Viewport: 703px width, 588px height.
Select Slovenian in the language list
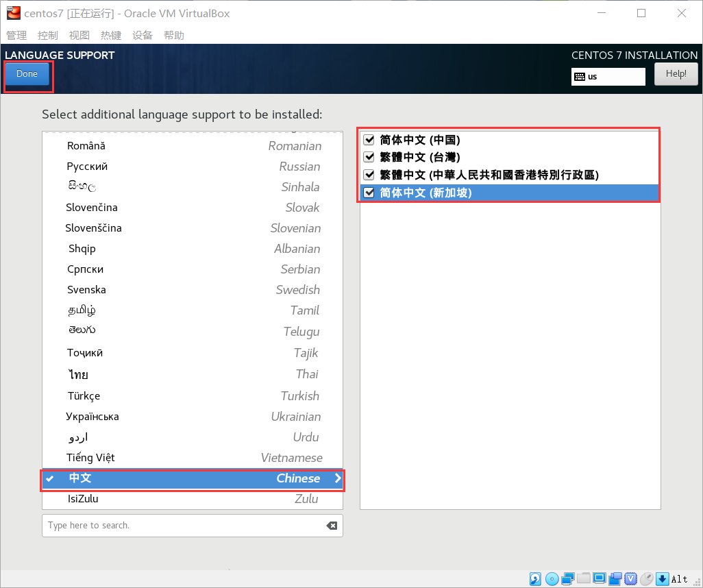coord(193,228)
